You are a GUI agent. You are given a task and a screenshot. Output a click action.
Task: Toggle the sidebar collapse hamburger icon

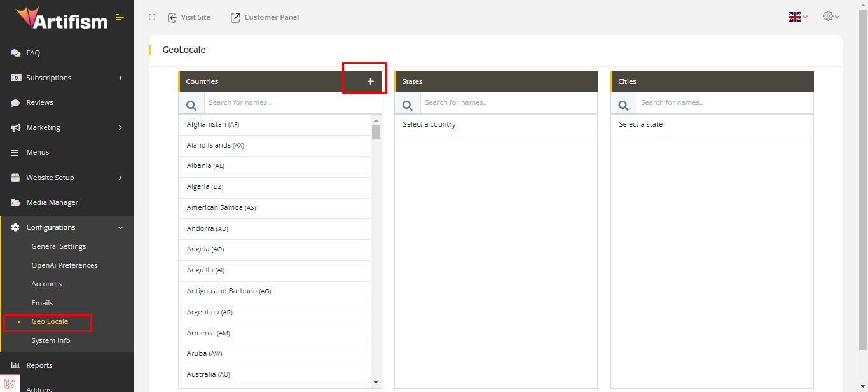(120, 17)
